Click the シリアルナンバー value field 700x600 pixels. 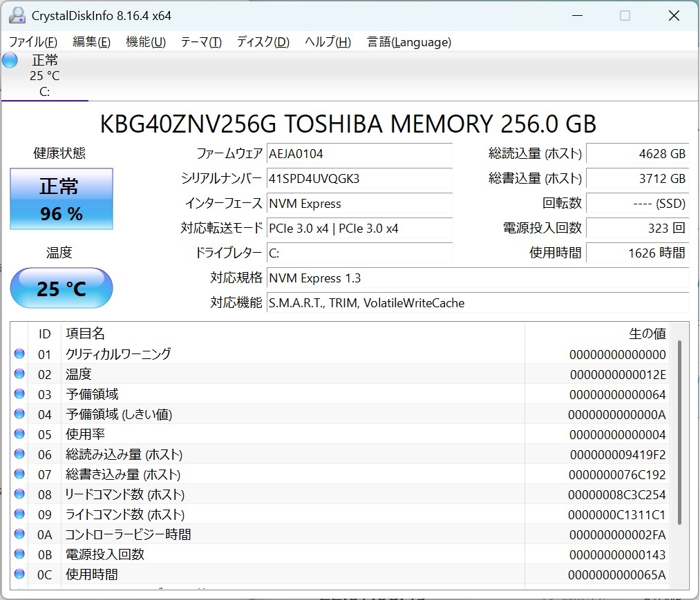(x=359, y=179)
